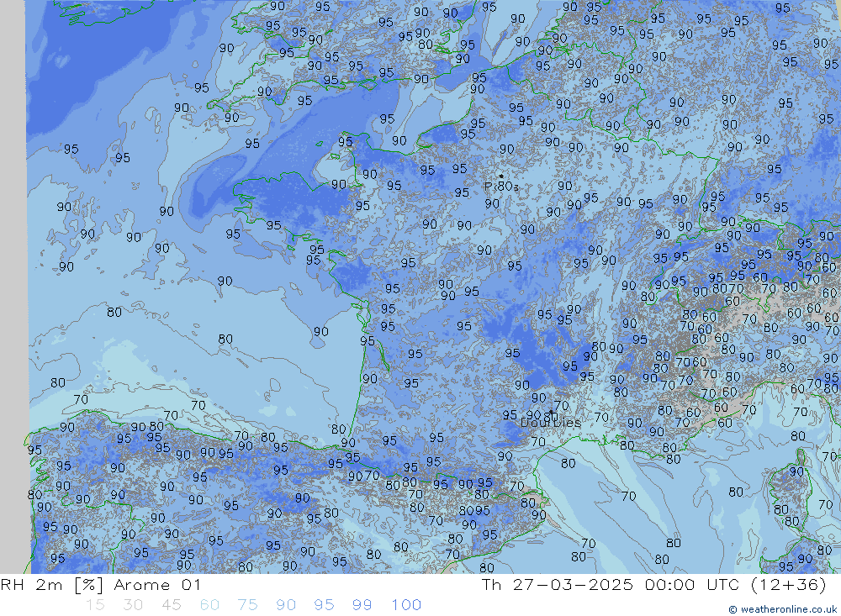Select legend value 15 in color scale

click(x=96, y=605)
